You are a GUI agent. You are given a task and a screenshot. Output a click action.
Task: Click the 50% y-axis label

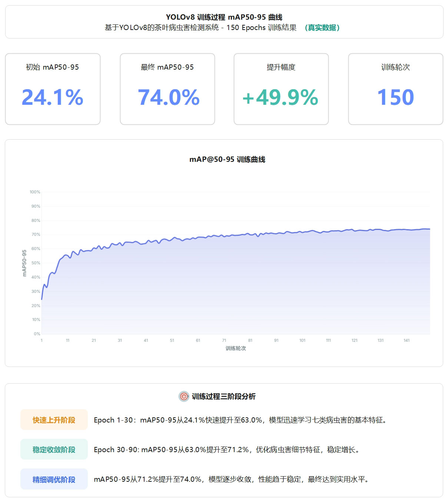36,263
